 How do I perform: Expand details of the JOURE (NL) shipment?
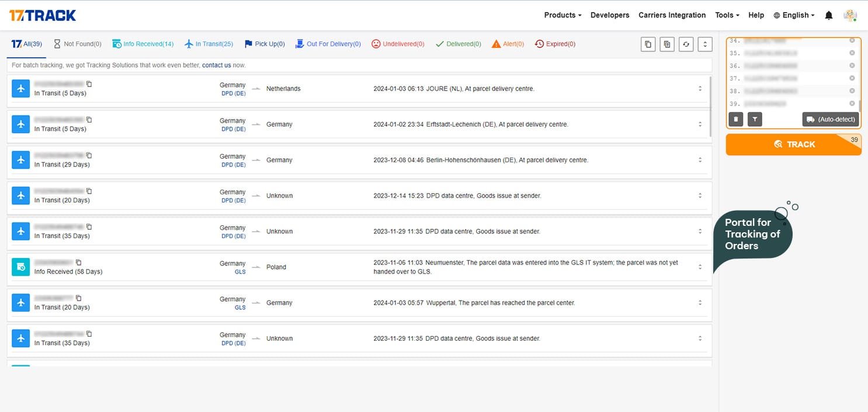(700, 89)
